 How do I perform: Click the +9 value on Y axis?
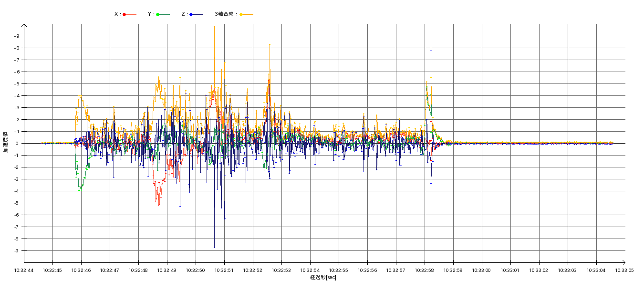[16, 36]
